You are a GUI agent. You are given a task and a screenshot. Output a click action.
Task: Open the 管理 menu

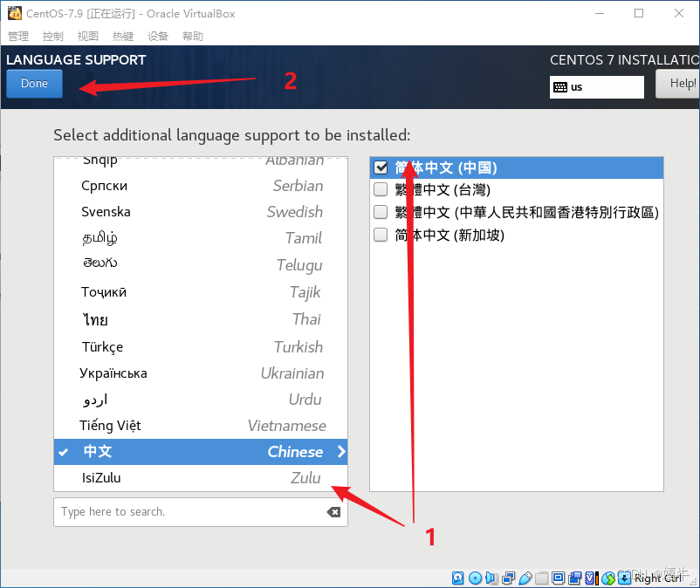pos(18,36)
